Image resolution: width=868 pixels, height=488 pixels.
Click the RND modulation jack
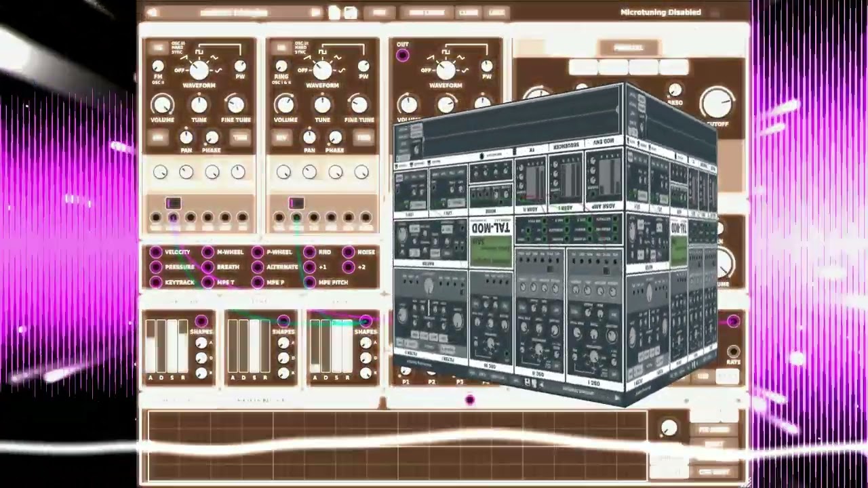point(309,252)
